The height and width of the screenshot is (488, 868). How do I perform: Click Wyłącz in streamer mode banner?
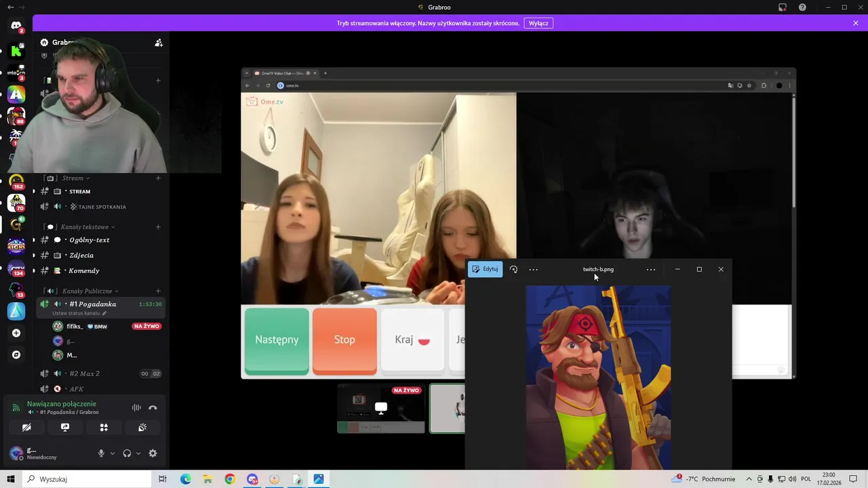pos(538,23)
